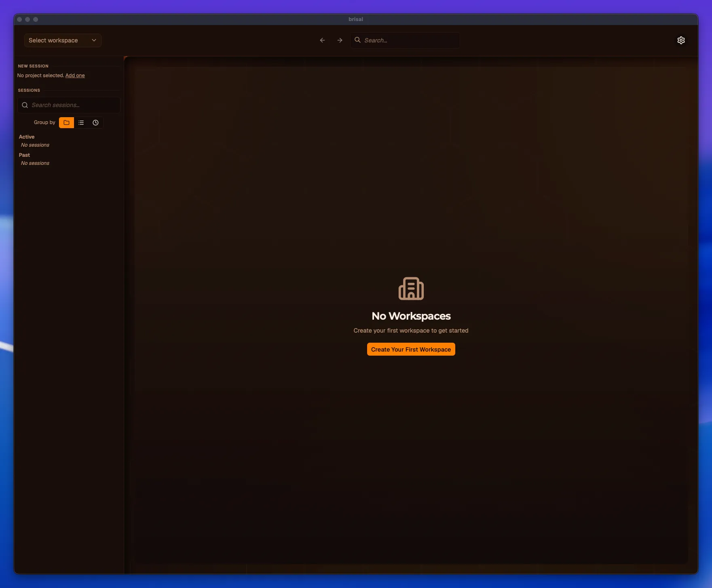This screenshot has height=588, width=712.
Task: Click the building icon above No Workspaces
Action: (x=411, y=289)
